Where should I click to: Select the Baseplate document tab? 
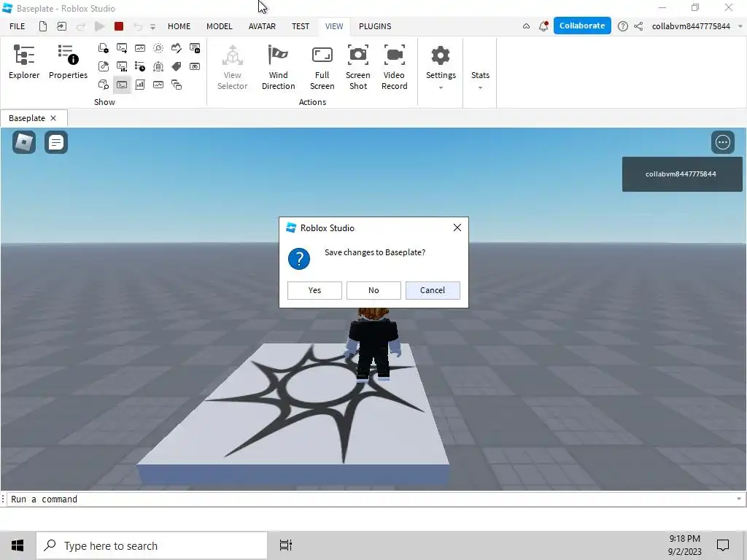coord(27,118)
